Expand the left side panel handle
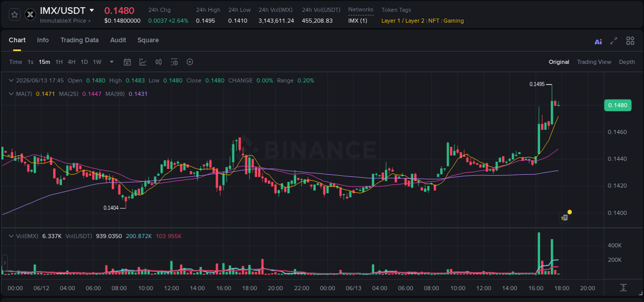 pos(5,263)
